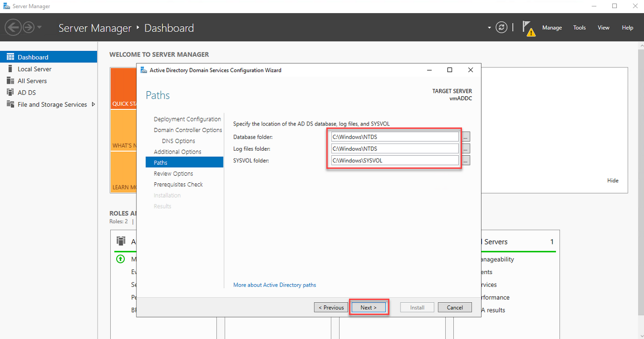The image size is (644, 339).
Task: Click the File and Storage Services icon
Action: click(x=10, y=104)
